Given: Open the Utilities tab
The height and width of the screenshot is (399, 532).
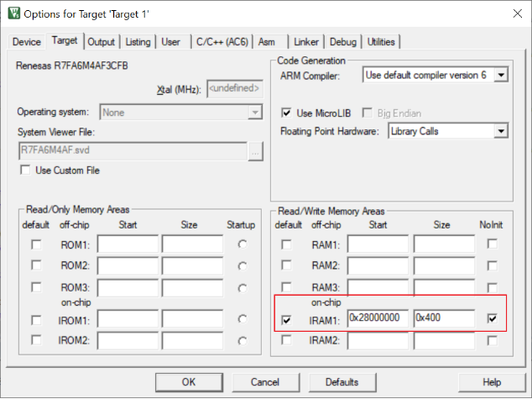Looking at the screenshot, I should [x=381, y=42].
